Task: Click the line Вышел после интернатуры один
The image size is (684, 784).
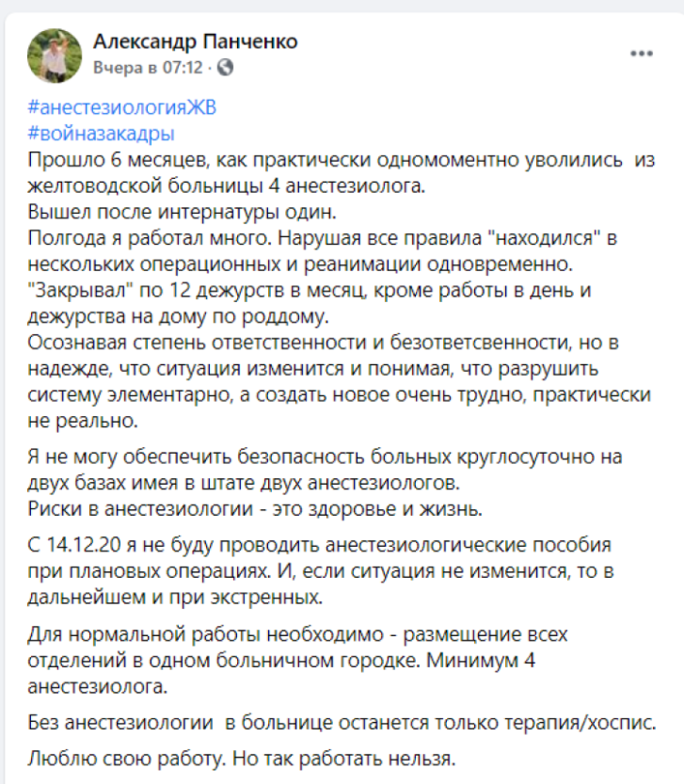Action: point(182,212)
